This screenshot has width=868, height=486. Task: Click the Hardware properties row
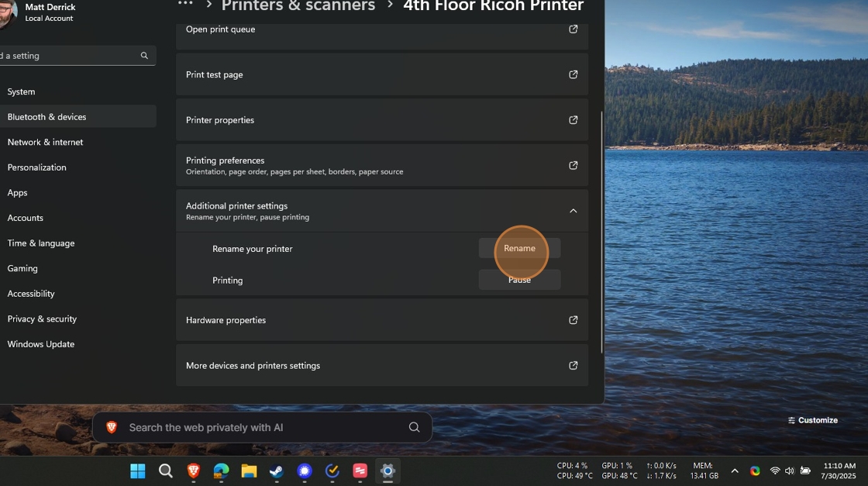click(382, 320)
